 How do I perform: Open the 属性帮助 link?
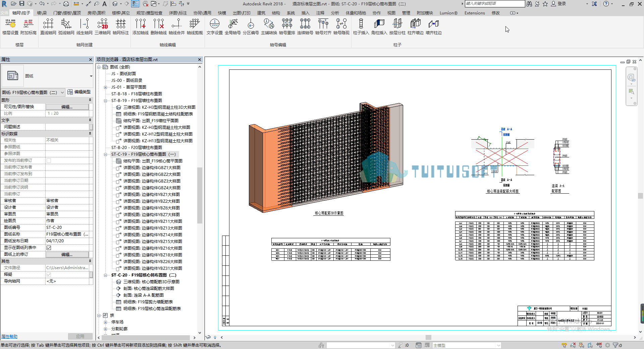click(x=9, y=337)
